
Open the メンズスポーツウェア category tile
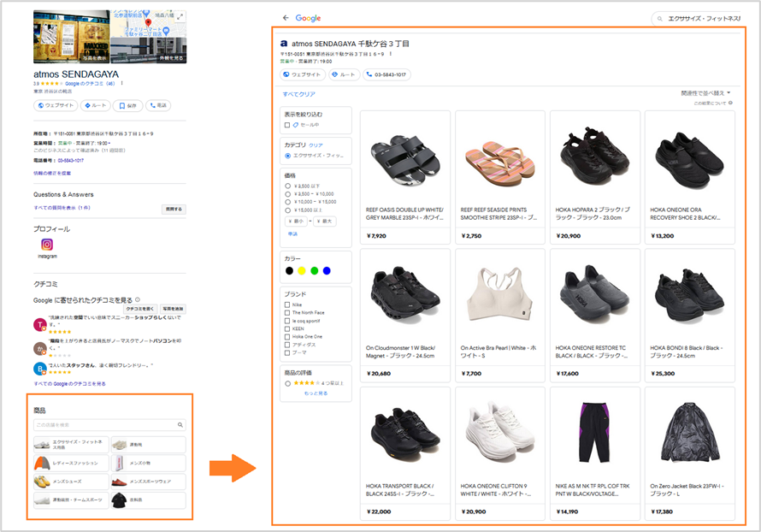(x=148, y=482)
